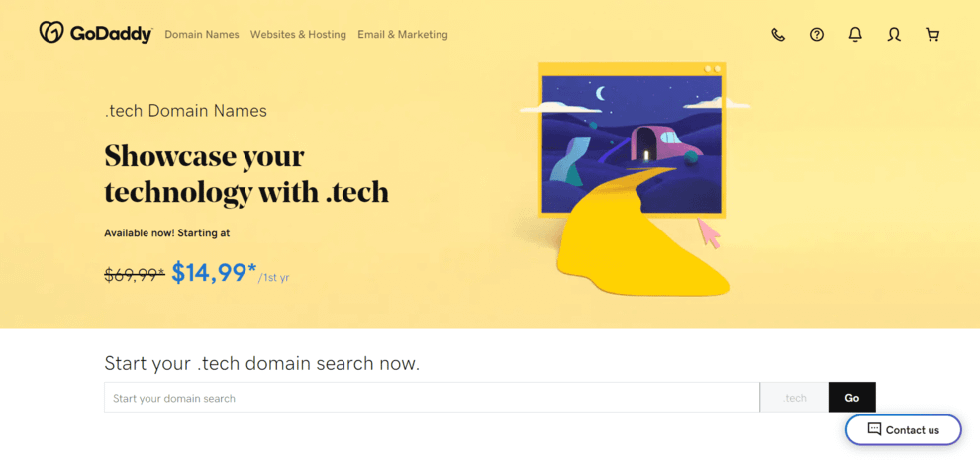Click the pink cursor arrow illustration

(x=710, y=233)
